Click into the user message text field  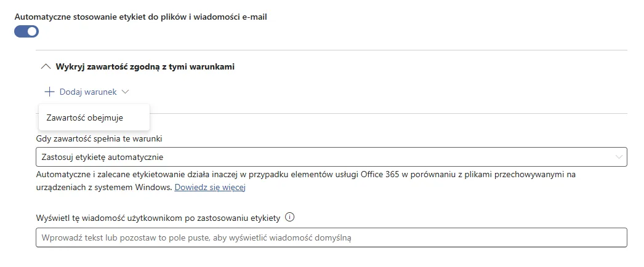coord(331,237)
